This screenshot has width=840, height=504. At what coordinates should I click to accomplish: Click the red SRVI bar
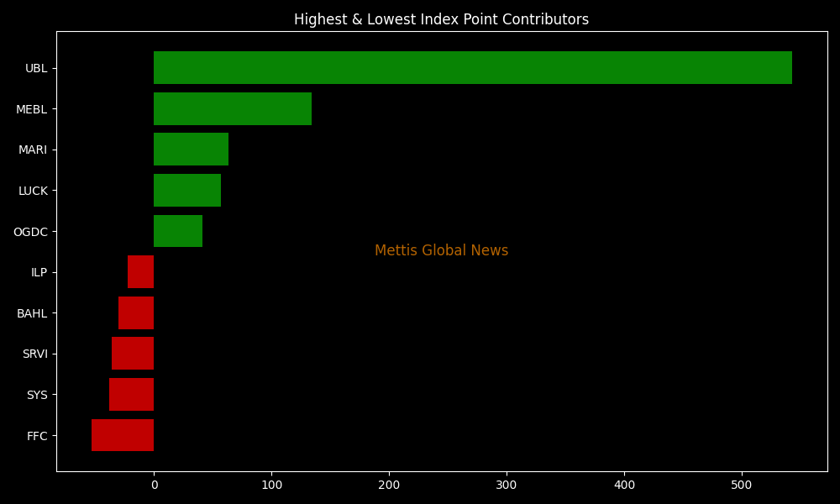(x=133, y=354)
